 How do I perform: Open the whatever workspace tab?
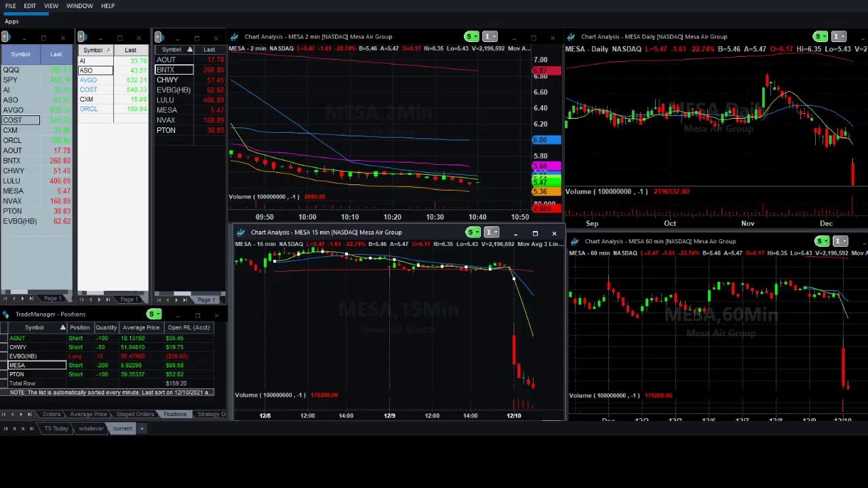point(91,428)
